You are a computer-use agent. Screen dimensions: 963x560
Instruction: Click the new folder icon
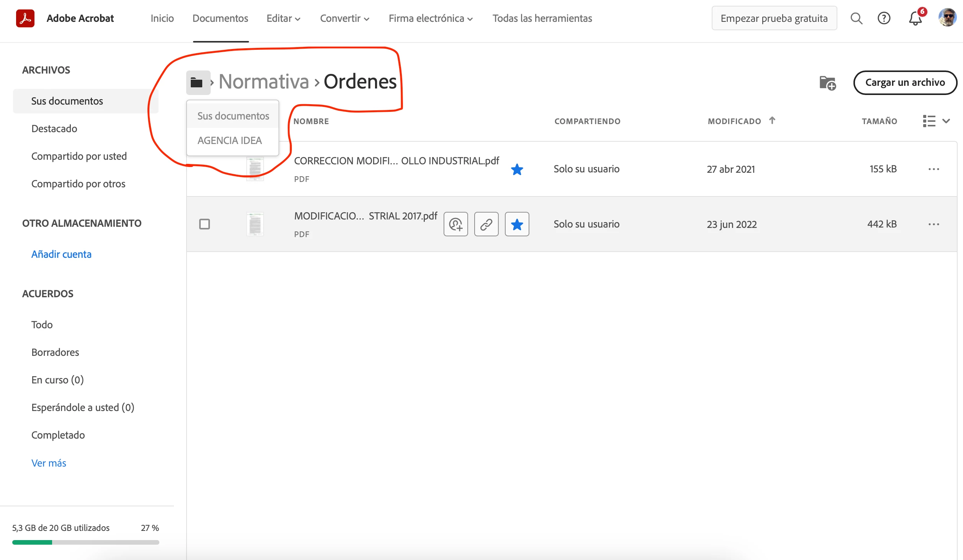pos(827,83)
